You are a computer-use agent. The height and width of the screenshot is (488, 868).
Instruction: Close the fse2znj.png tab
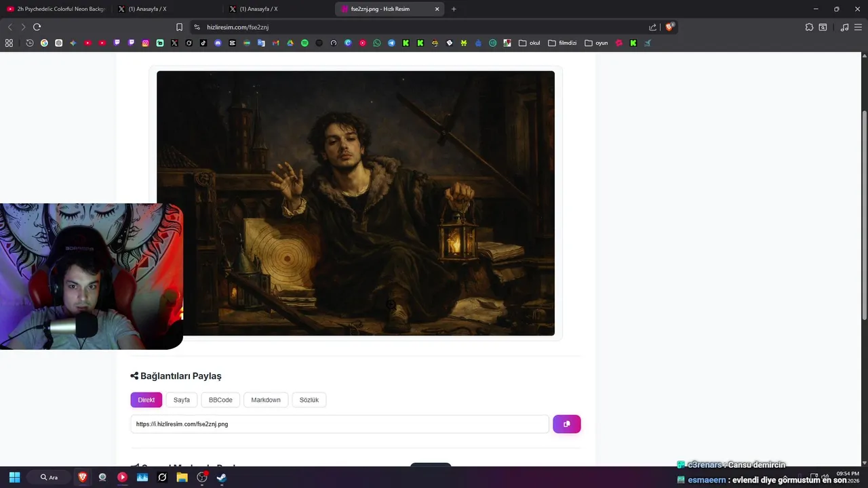pos(437,9)
